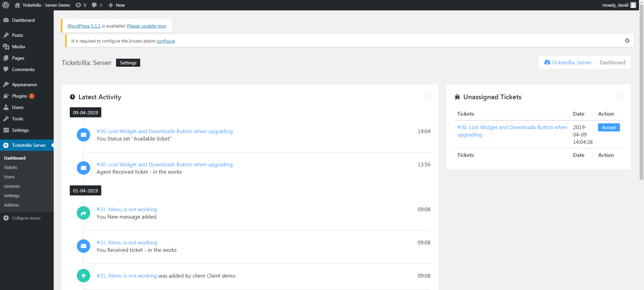Viewport: 644px width, 290px height.
Task: Click the Tools wrench icon
Action: click(x=6, y=119)
